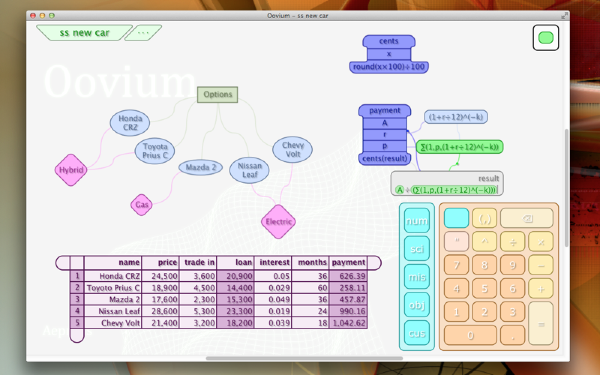Click the bottom cap of the table row column
This screenshot has width=600, height=375.
click(77, 336)
